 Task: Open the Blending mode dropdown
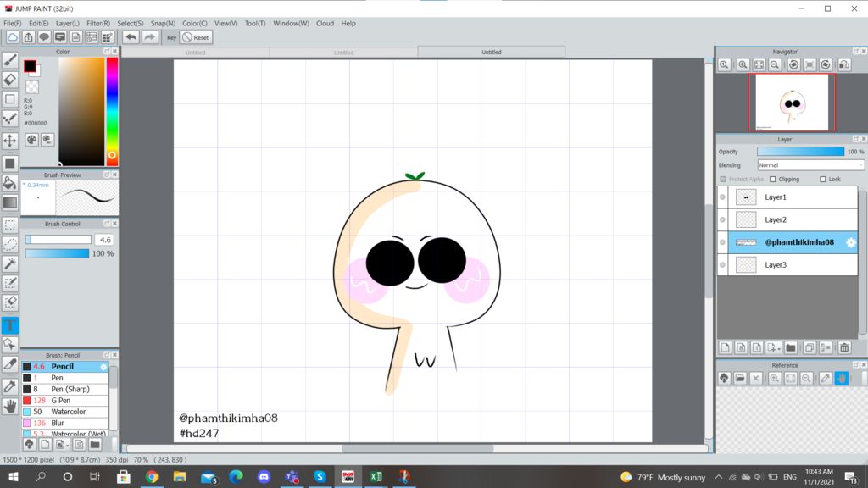tap(810, 165)
